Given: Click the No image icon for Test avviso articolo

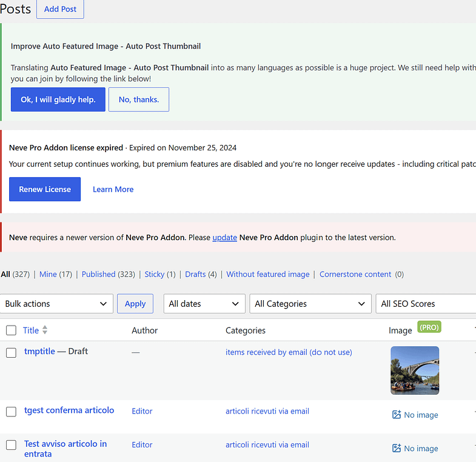Looking at the screenshot, I should (397, 448).
